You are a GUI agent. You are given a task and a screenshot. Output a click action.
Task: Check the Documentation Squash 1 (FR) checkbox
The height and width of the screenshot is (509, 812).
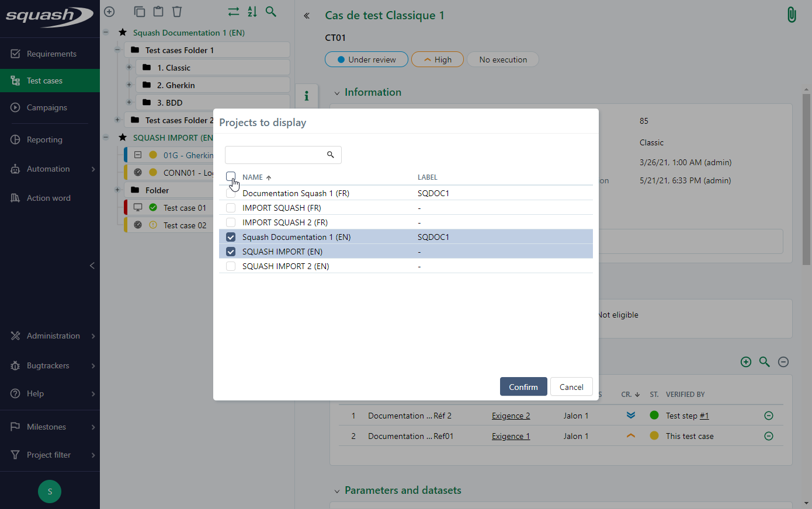coord(231,193)
